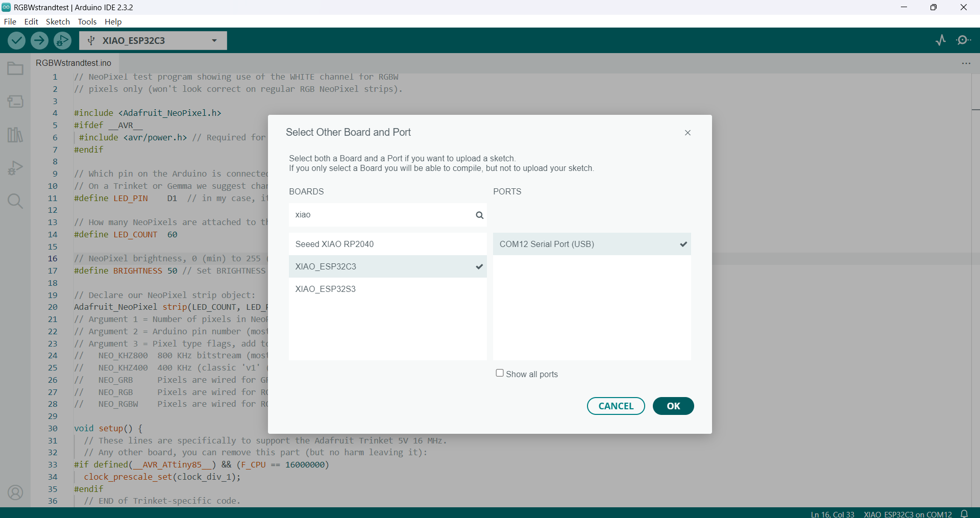Viewport: 980px width, 518px height.
Task: Select the RGBWstrandtest.ino tab
Action: coord(73,63)
